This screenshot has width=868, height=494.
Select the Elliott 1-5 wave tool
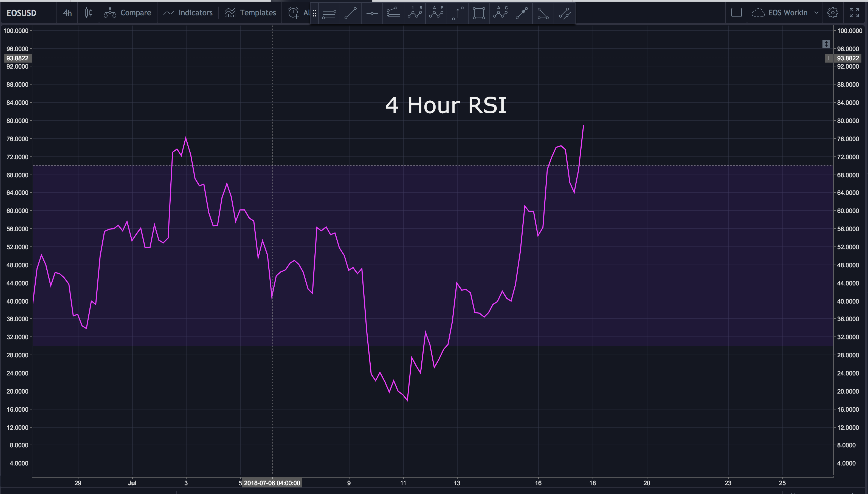[x=415, y=13]
